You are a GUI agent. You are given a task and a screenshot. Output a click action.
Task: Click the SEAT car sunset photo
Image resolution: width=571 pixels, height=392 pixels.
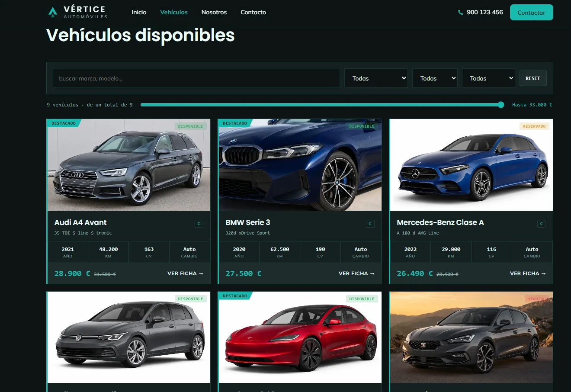pyautogui.click(x=472, y=337)
